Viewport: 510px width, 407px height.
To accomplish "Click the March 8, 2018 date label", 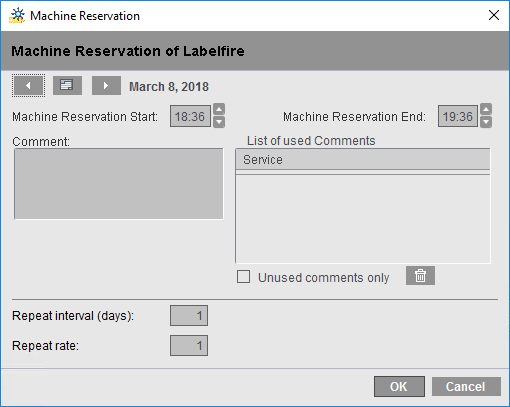I will pyautogui.click(x=169, y=87).
